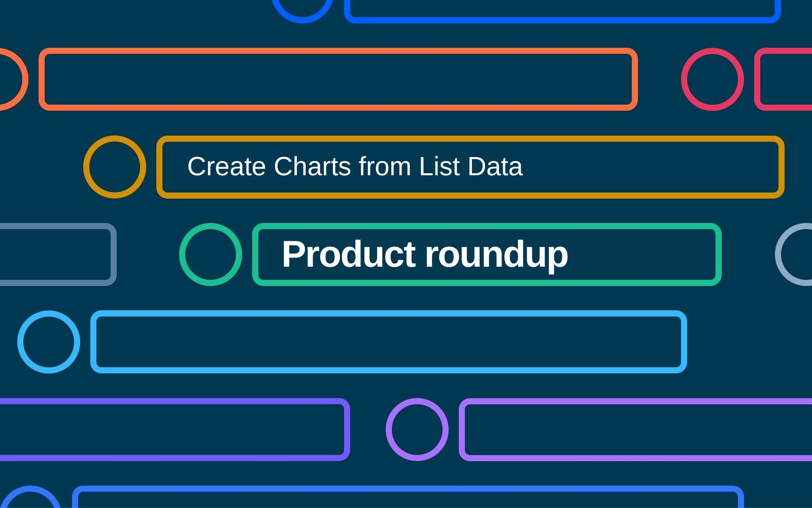Click the pink-red outlined box at right edge
The height and width of the screenshot is (508, 812).
pyautogui.click(x=783, y=79)
